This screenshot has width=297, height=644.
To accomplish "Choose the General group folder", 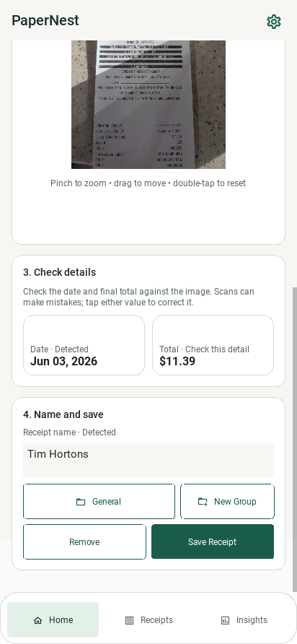I will pyautogui.click(x=99, y=502).
